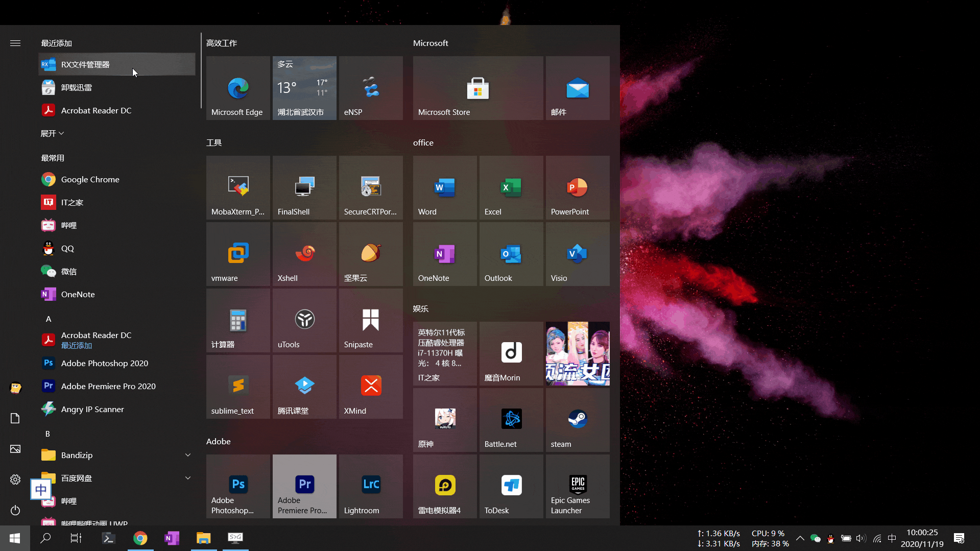
Task: Open Adobe Photoshop tile in Adobe group
Action: pos(238,486)
